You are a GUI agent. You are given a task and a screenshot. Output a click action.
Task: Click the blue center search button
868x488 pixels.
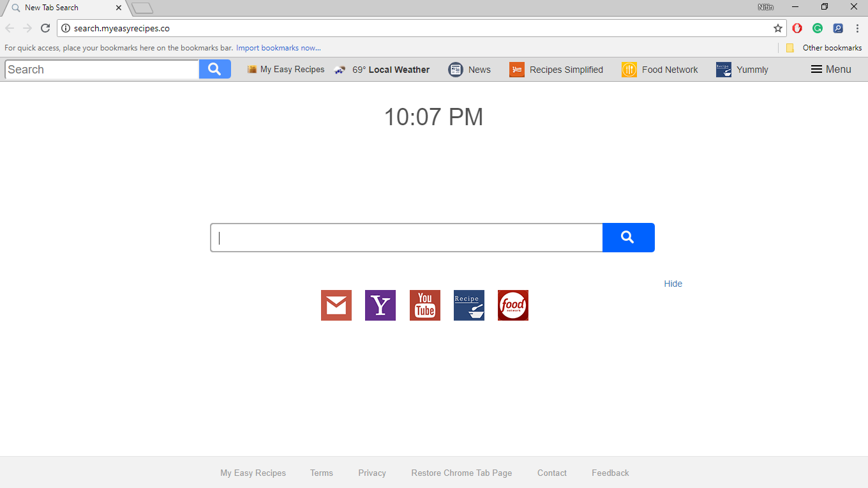tap(628, 238)
